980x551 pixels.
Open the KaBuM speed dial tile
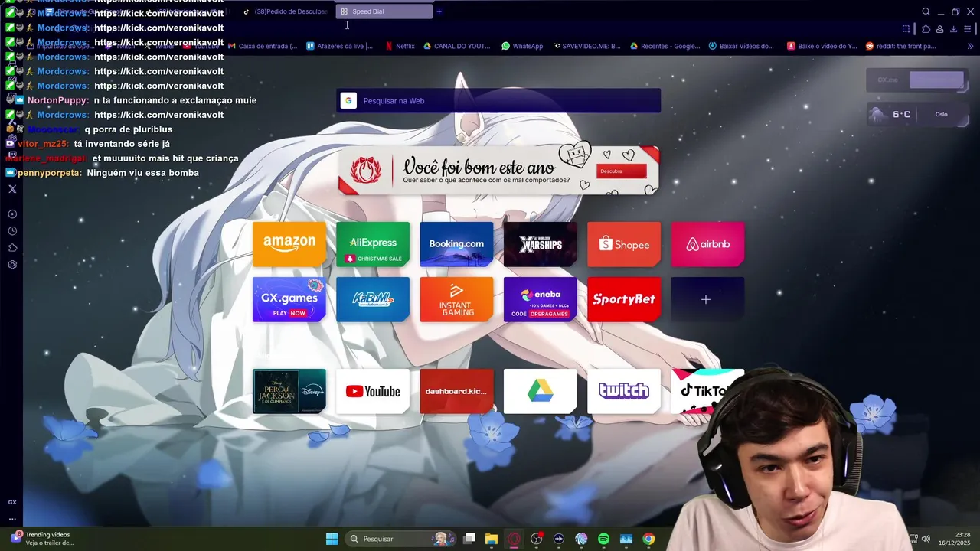[x=373, y=299]
